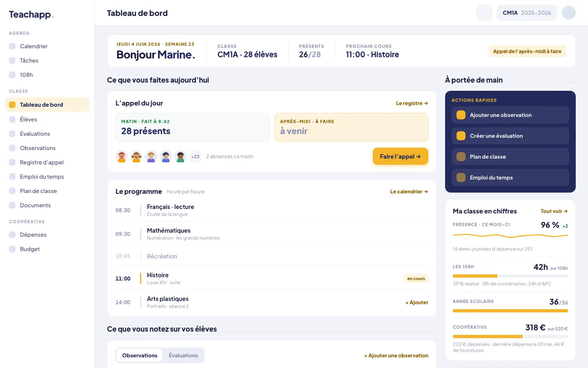Click the Evaluations sidebar icon

12,134
